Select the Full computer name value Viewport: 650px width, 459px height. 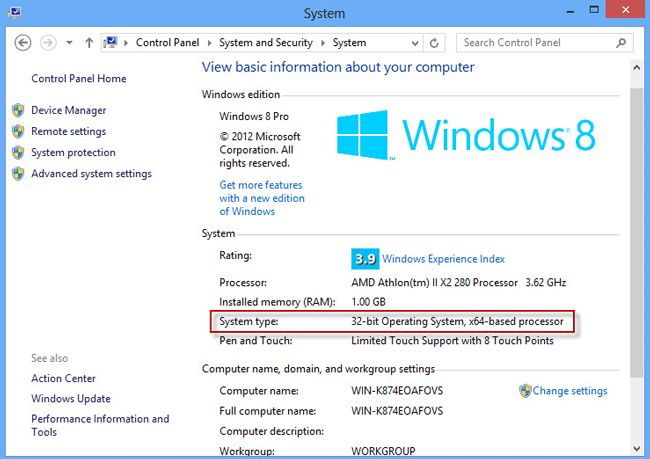pyautogui.click(x=397, y=411)
